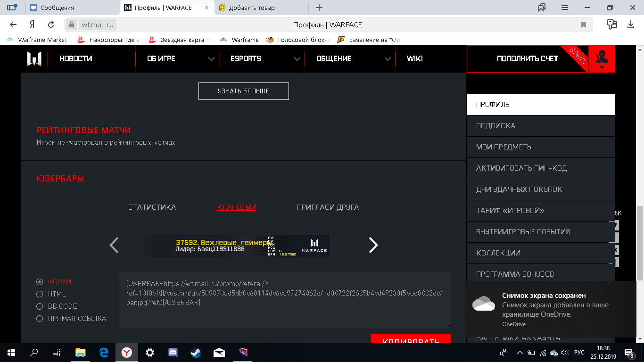The width and height of the screenshot is (644, 362).
Task: Open Discord from the taskbar
Action: [x=173, y=353]
